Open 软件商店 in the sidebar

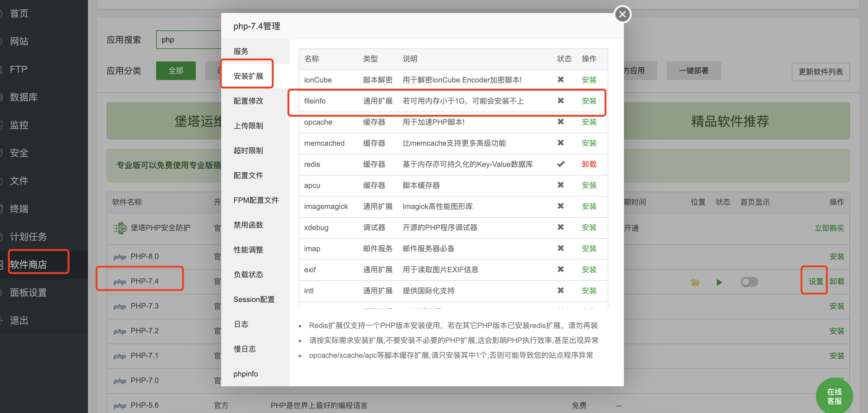[28, 264]
